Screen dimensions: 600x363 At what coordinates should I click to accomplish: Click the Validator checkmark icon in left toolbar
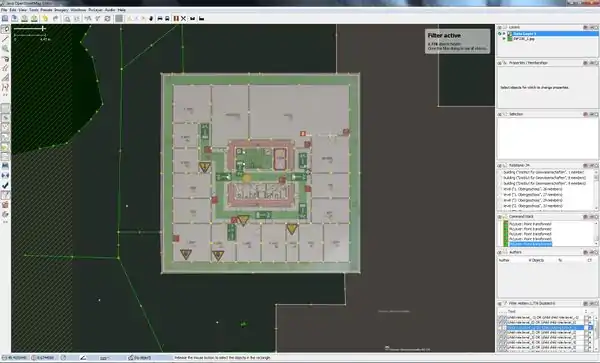(x=5, y=186)
